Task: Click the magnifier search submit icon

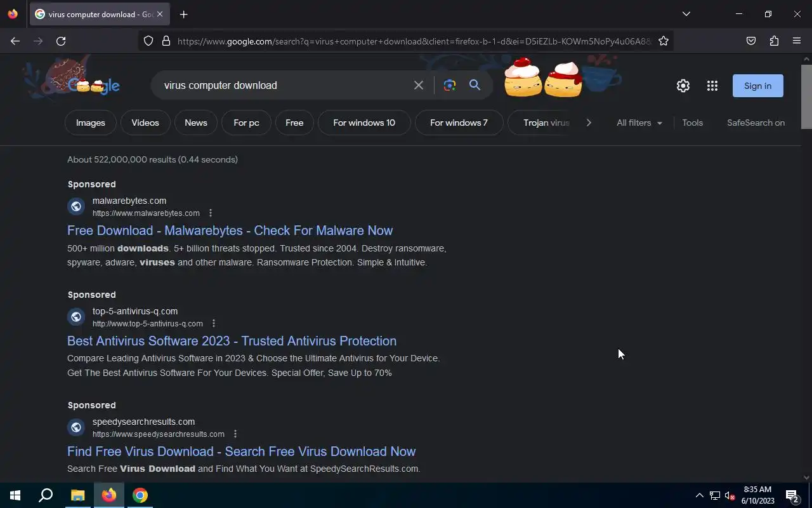Action: coord(475,85)
